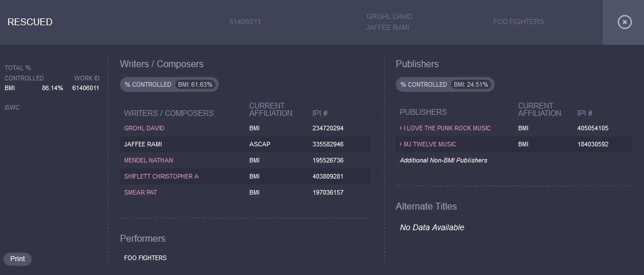This screenshot has height=275, width=644.
Task: Expand I LOVE THE PUNK ROCK MUSIC publisher
Action: pyautogui.click(x=401, y=128)
